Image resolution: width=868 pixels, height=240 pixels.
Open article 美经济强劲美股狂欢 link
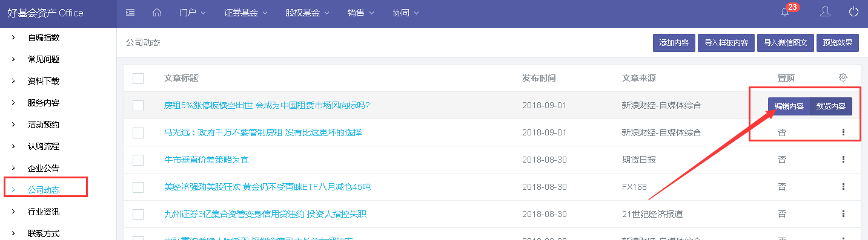point(267,187)
